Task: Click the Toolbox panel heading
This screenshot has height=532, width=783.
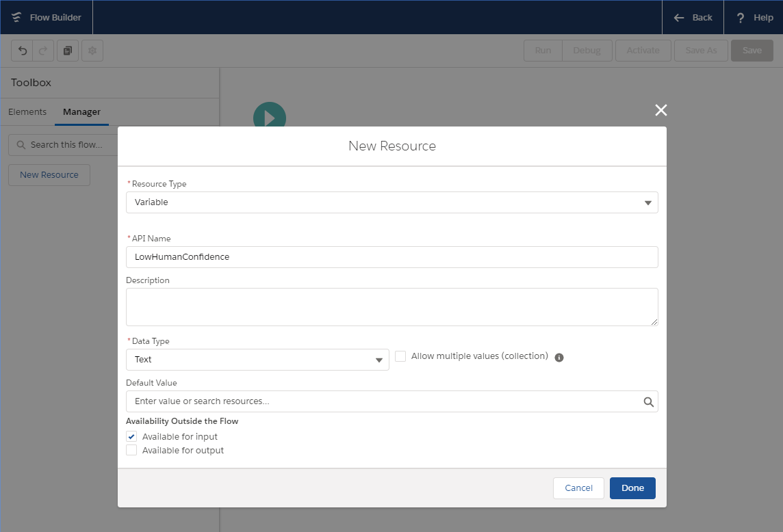Action: pos(31,83)
